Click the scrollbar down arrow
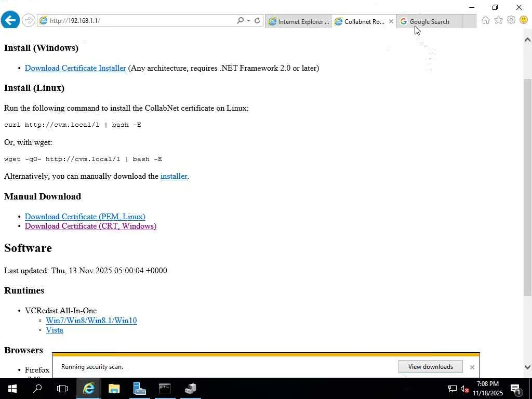The image size is (532, 399). point(527,367)
